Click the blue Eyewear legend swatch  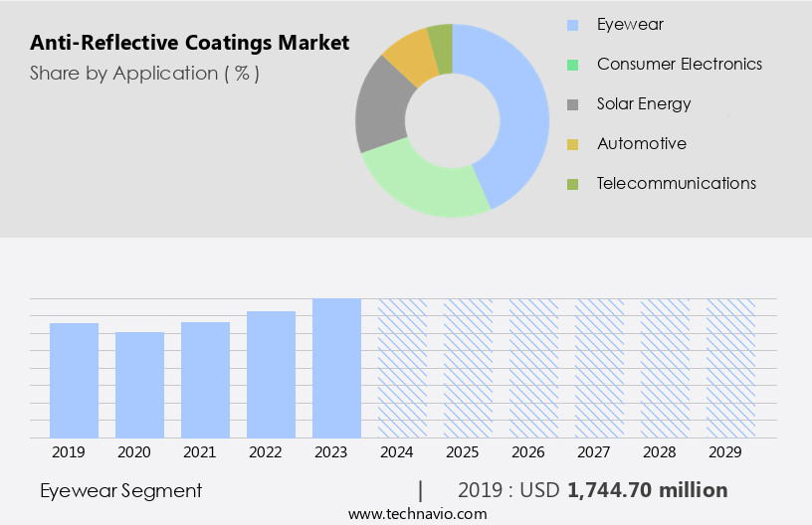(572, 25)
